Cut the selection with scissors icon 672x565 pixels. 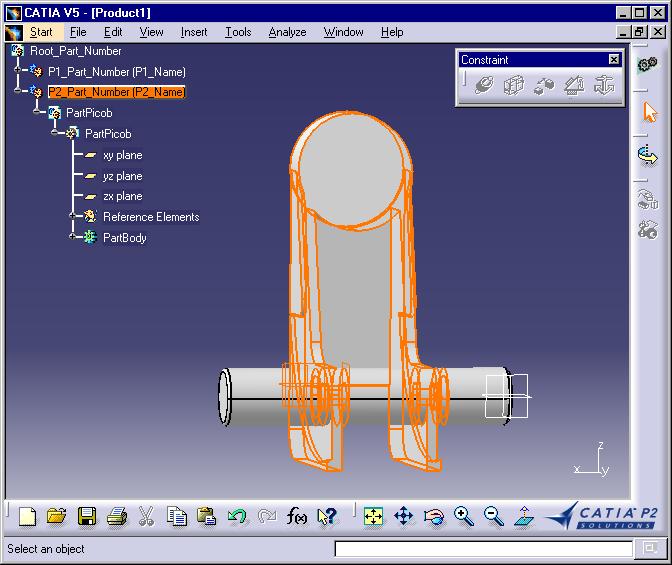point(146,516)
